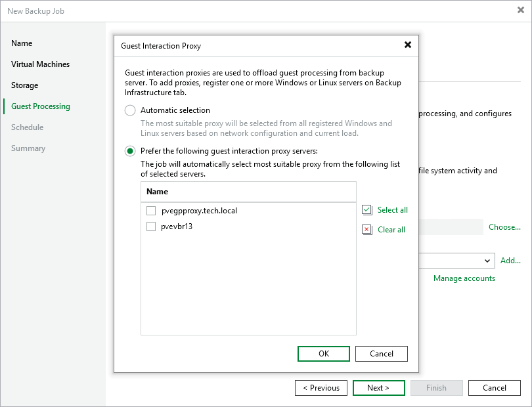Go back using the Previous button

(321, 388)
